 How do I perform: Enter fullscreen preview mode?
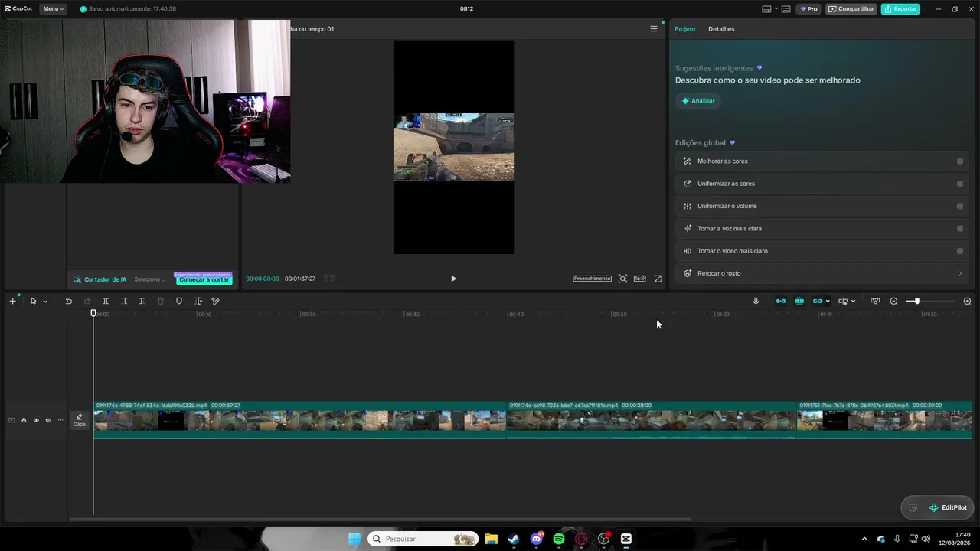tap(658, 279)
